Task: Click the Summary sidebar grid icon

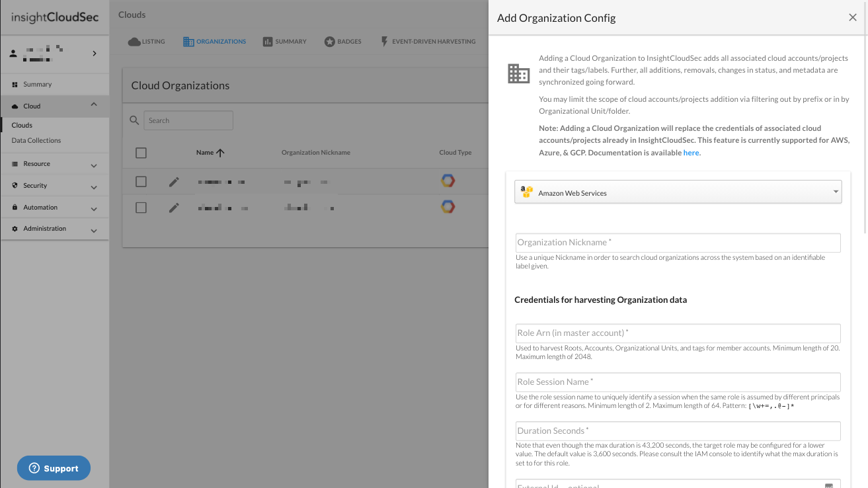Action: (15, 85)
